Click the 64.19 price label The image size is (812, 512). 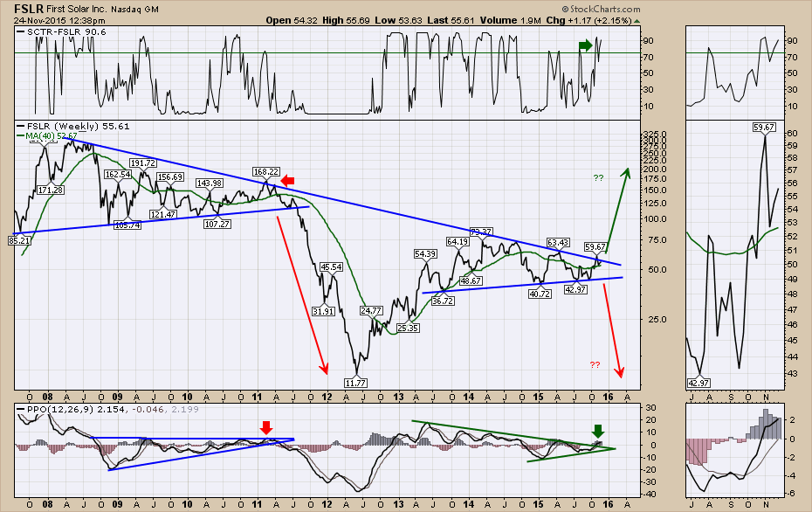tap(458, 241)
